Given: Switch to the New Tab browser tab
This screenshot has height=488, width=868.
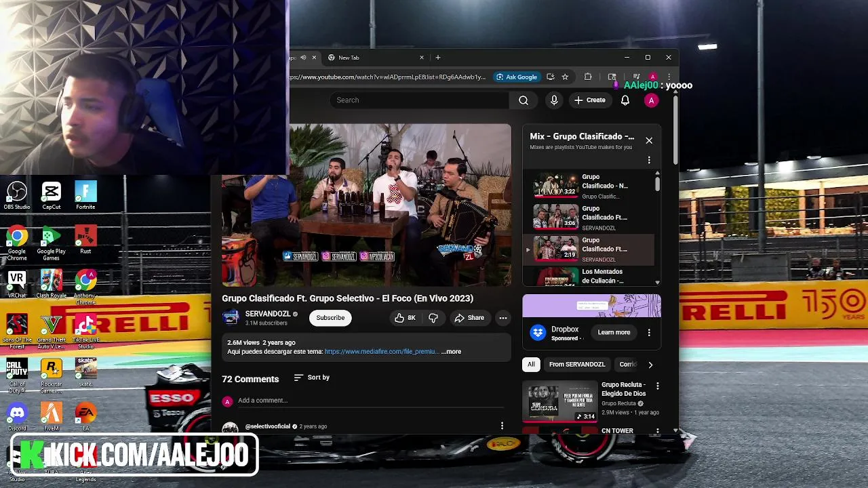Looking at the screenshot, I should point(373,58).
